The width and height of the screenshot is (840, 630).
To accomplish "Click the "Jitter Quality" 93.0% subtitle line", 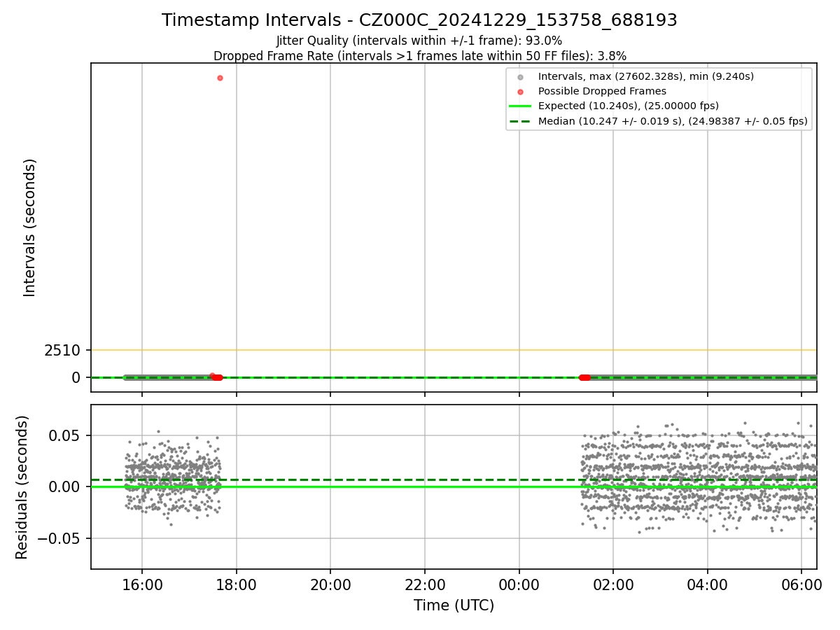I will (x=419, y=41).
